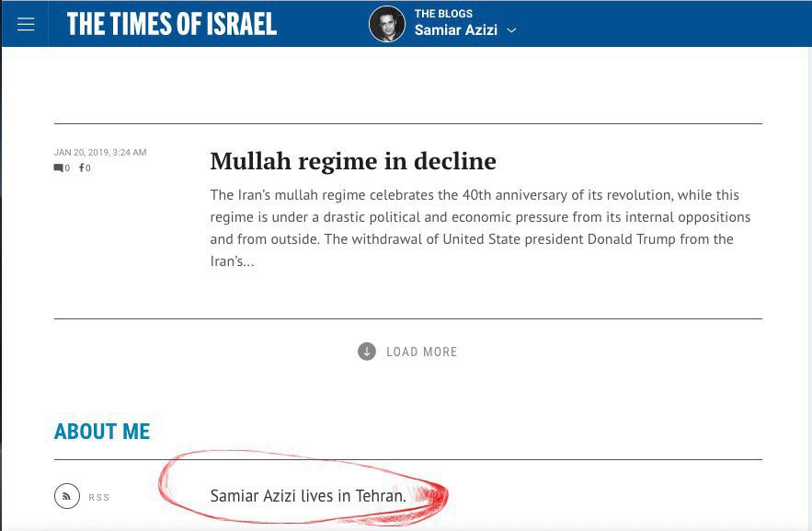Click The Times of Israel logo
This screenshot has width=812, height=531.
coord(172,25)
